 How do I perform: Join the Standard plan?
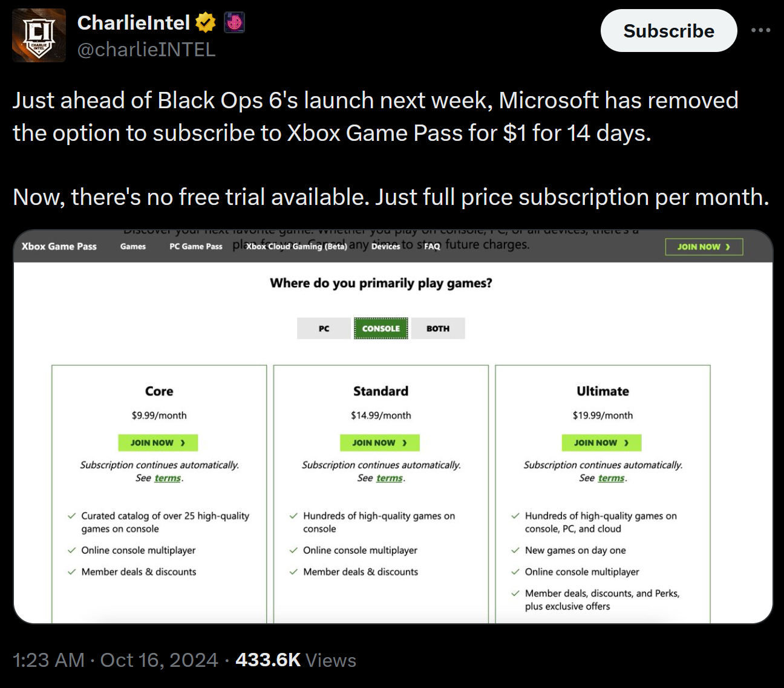pyautogui.click(x=380, y=443)
